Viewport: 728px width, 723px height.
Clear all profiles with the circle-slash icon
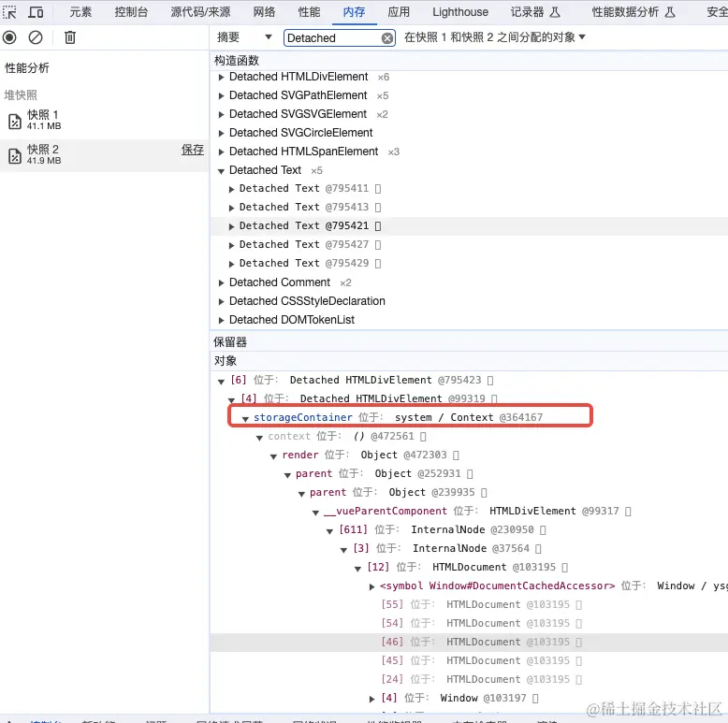tap(36, 37)
